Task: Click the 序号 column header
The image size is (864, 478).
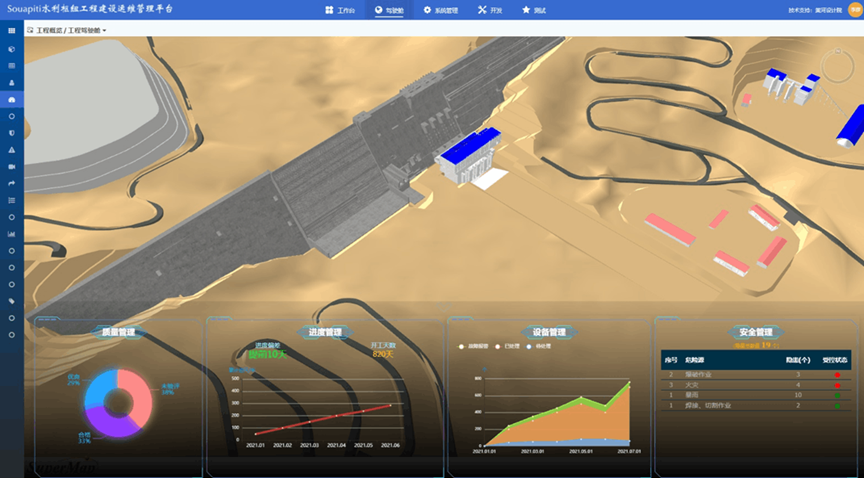Action: coord(671,360)
